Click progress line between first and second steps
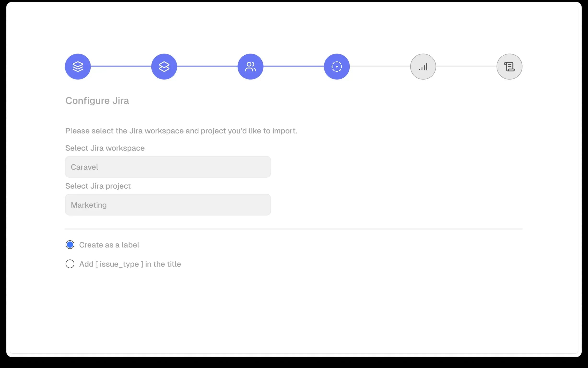The width and height of the screenshot is (588, 368). [121, 66]
